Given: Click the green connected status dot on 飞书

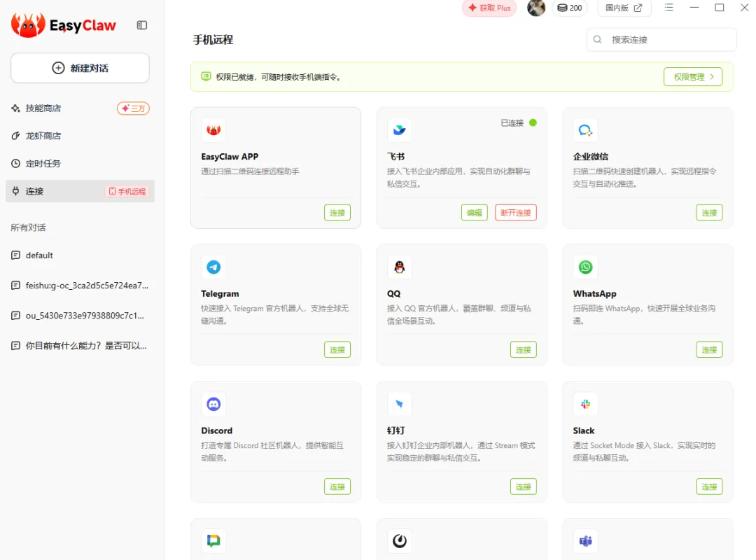Looking at the screenshot, I should [x=533, y=122].
